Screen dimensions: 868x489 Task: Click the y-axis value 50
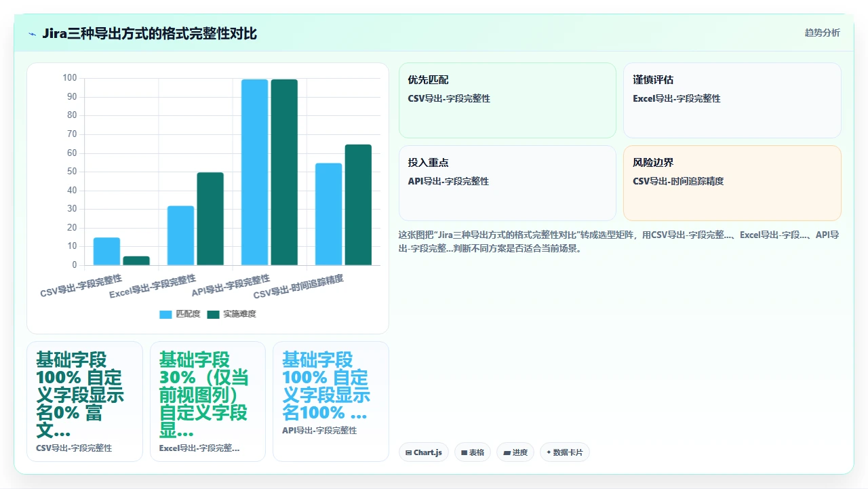pyautogui.click(x=72, y=172)
